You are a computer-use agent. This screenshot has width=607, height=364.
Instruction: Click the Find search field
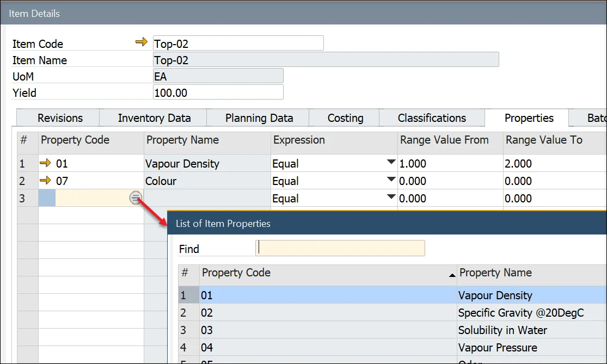click(x=340, y=249)
